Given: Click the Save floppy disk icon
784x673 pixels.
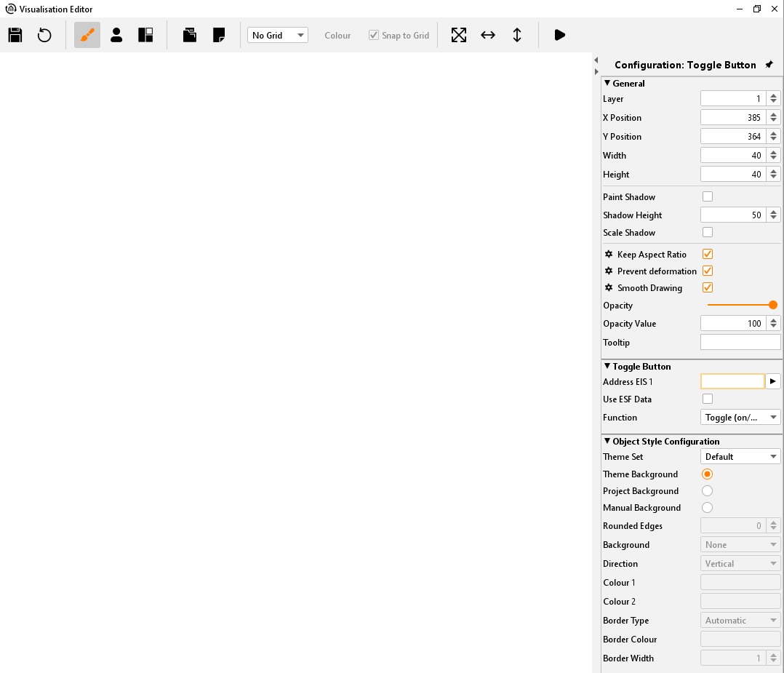Looking at the screenshot, I should (15, 35).
